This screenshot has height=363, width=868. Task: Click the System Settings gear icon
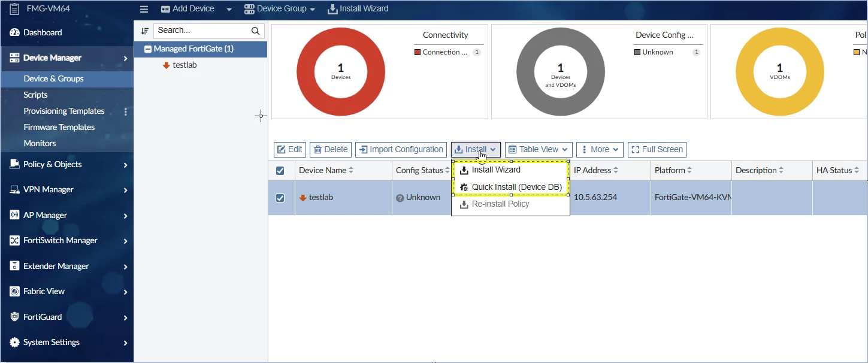coord(14,343)
